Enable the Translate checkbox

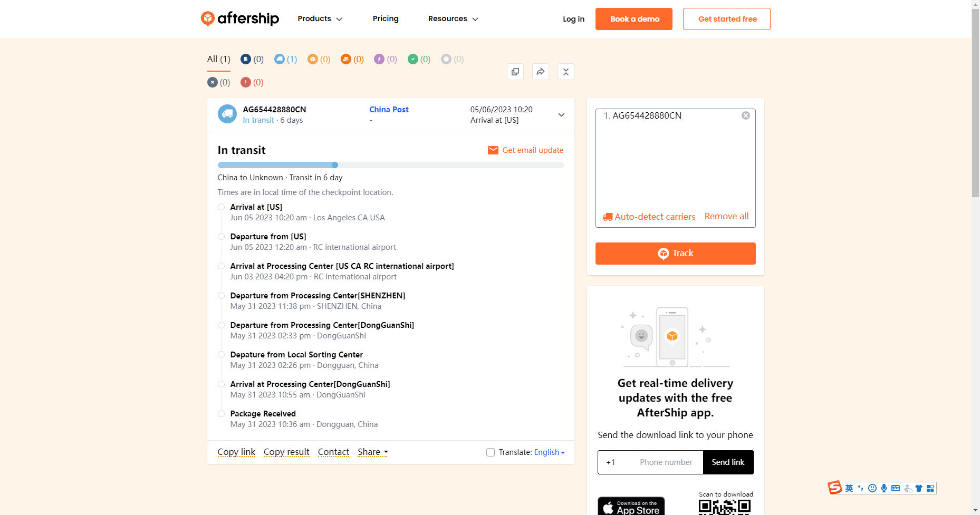(x=491, y=452)
